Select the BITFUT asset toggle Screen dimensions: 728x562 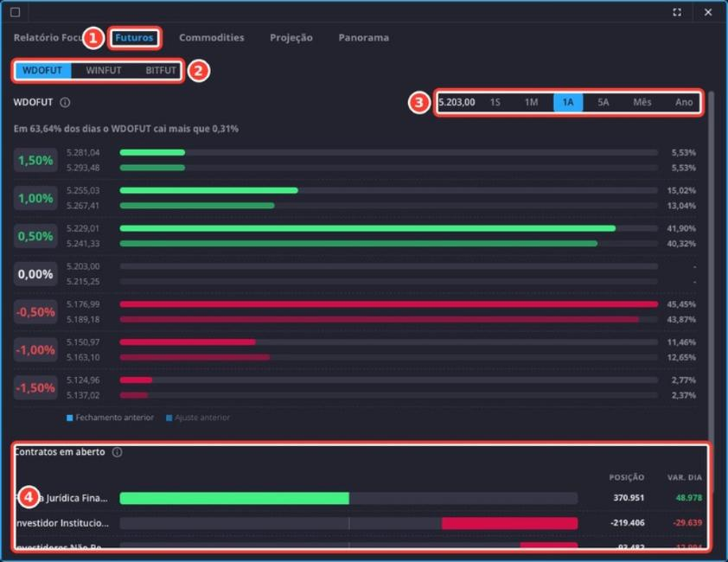(x=161, y=71)
